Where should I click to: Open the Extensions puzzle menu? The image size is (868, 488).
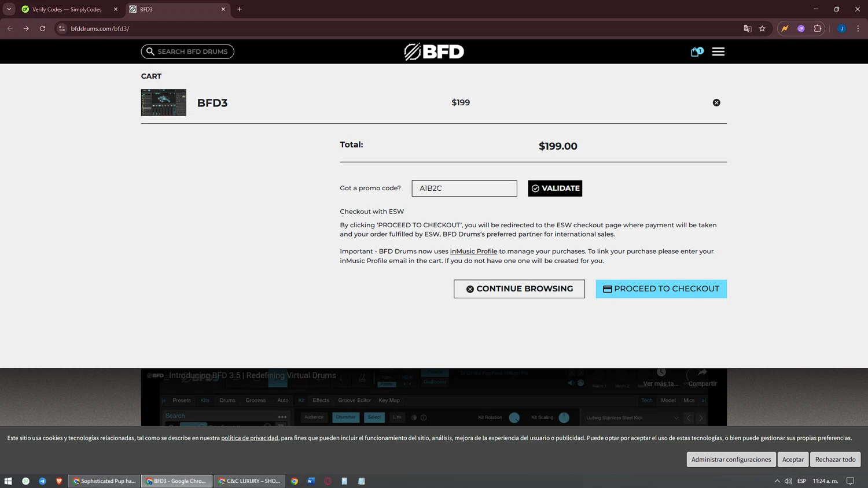(x=817, y=28)
